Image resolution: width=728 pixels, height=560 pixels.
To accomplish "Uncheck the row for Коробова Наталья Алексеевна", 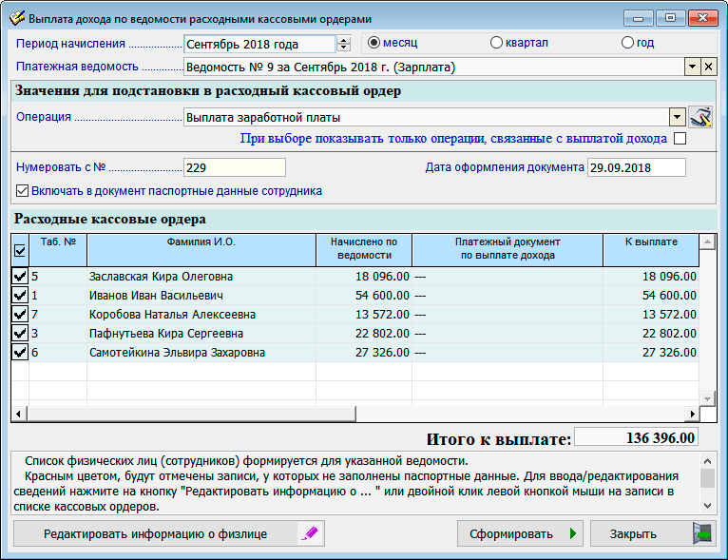I will [20, 315].
